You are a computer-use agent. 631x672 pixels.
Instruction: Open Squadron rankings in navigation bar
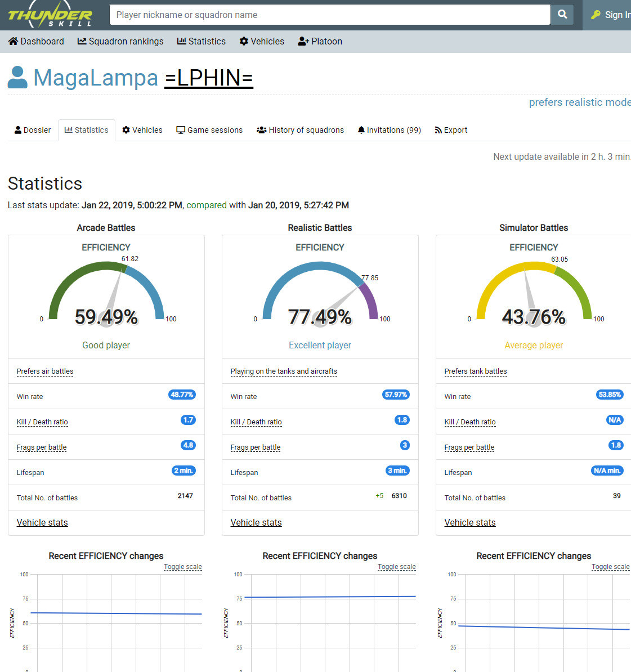[x=120, y=41]
